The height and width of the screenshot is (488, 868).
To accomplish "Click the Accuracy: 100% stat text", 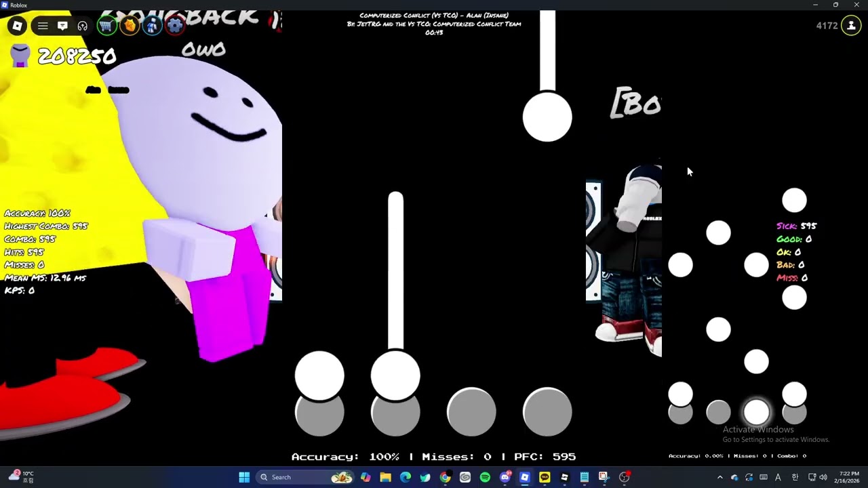I will 37,213.
